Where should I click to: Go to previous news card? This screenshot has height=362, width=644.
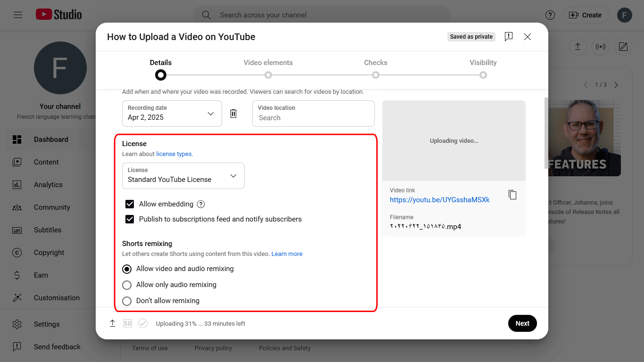coord(586,85)
